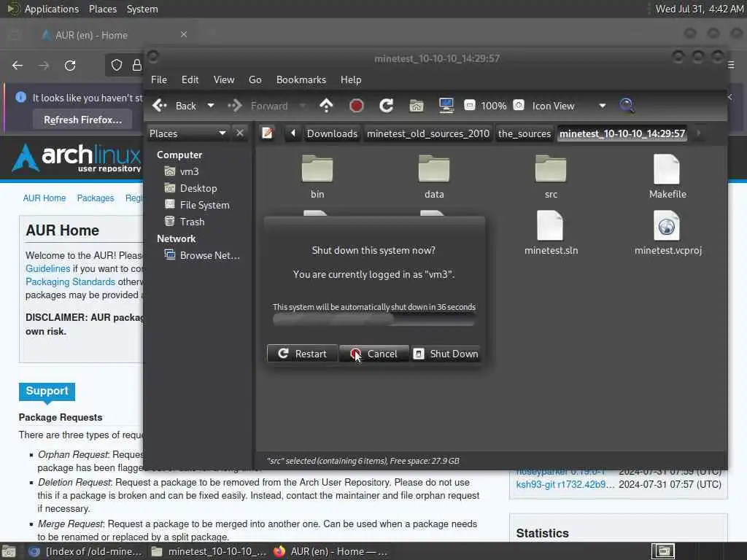The height and width of the screenshot is (560, 747).
Task: Click the Reload icon in file manager
Action: coord(387,106)
